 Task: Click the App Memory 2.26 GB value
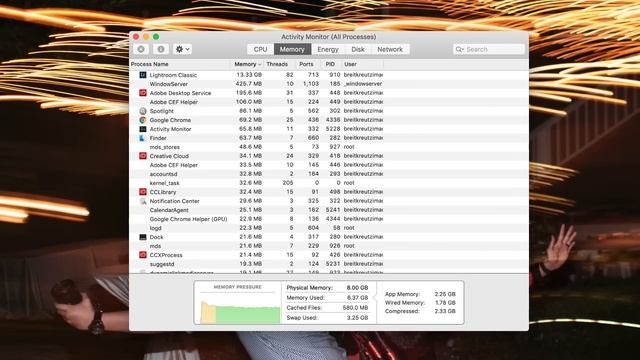click(x=445, y=294)
